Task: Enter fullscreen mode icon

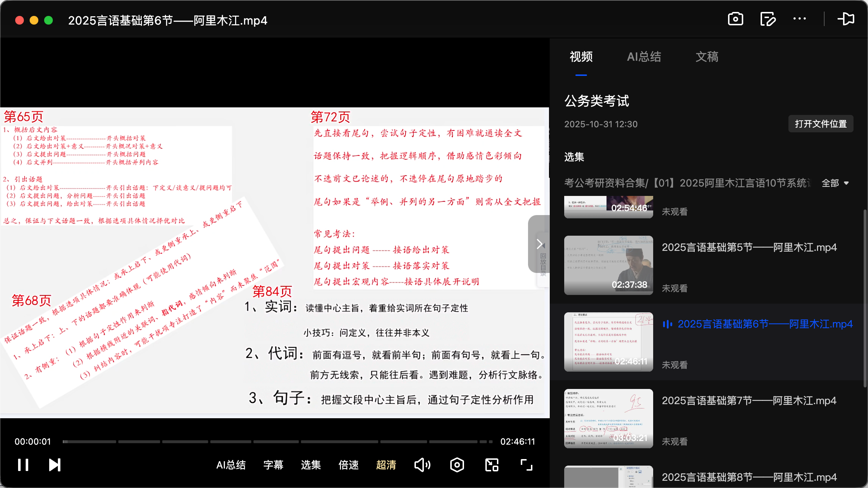Action: pyautogui.click(x=526, y=465)
